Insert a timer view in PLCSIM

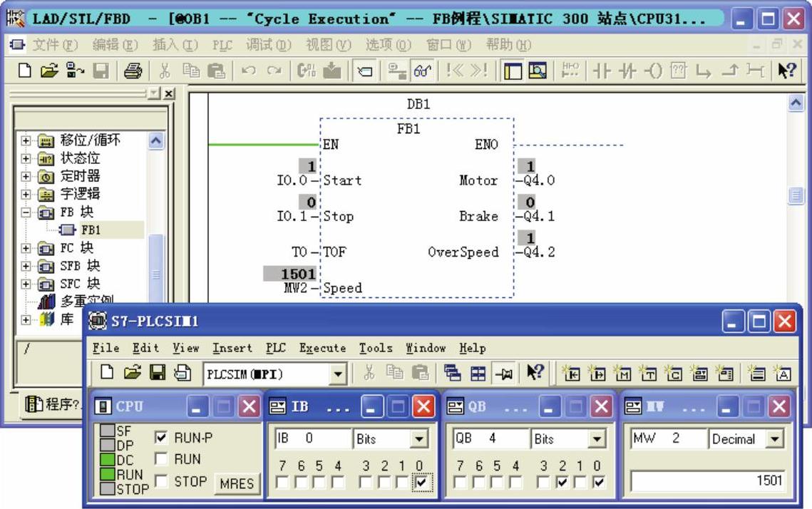click(648, 372)
